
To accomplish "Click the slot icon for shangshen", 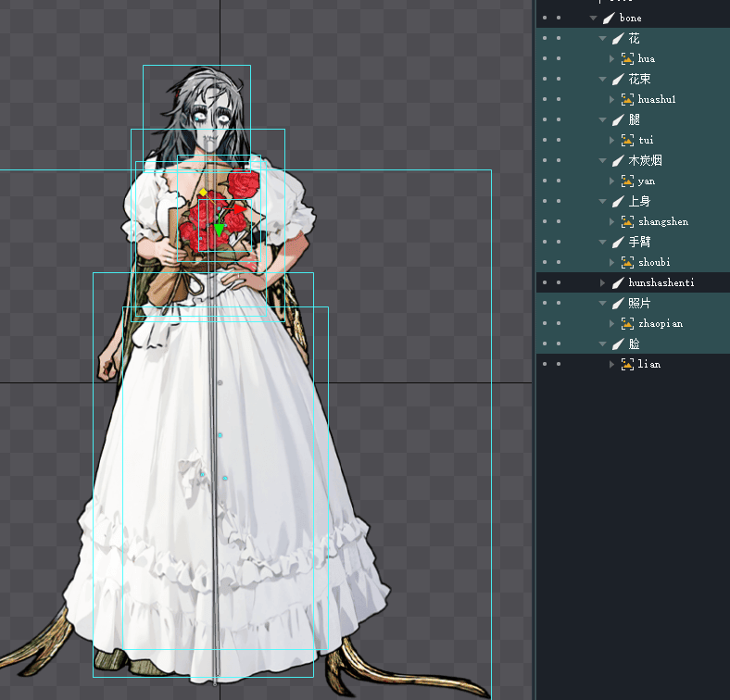I will coord(627,222).
